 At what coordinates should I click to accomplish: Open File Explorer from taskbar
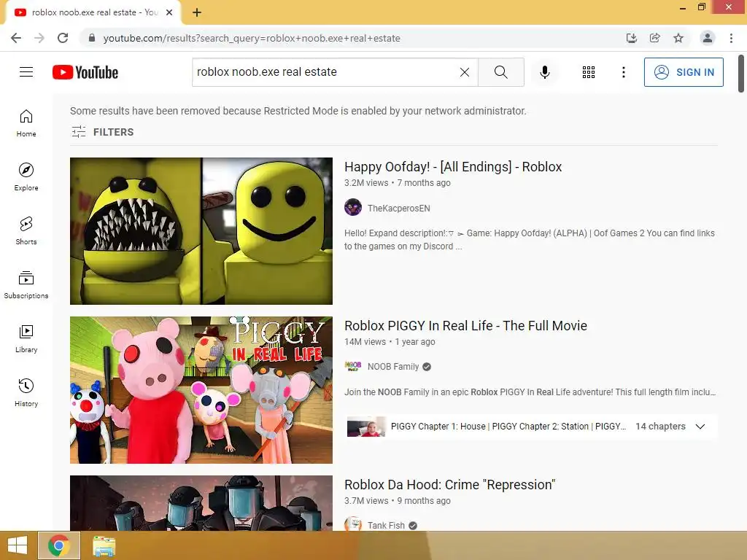click(104, 545)
